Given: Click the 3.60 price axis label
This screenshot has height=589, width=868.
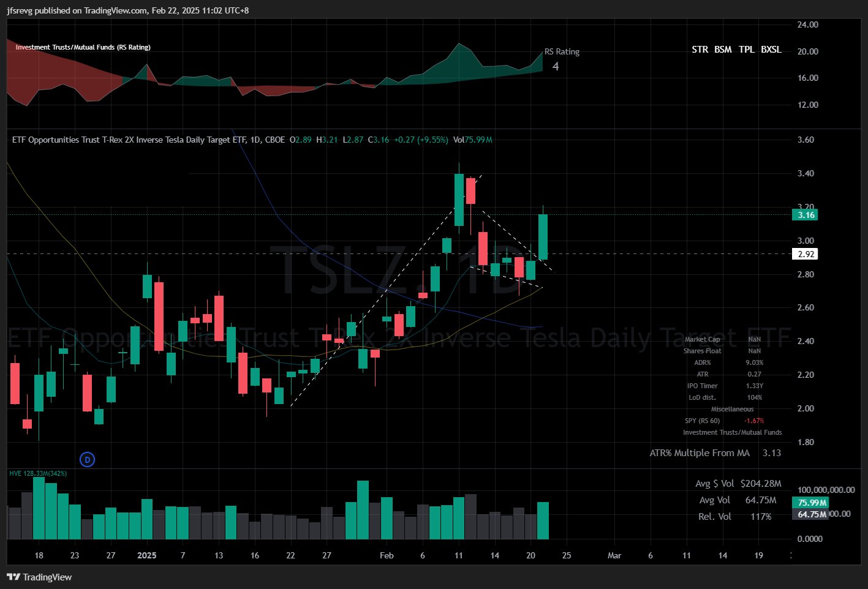Looking at the screenshot, I should (x=806, y=140).
